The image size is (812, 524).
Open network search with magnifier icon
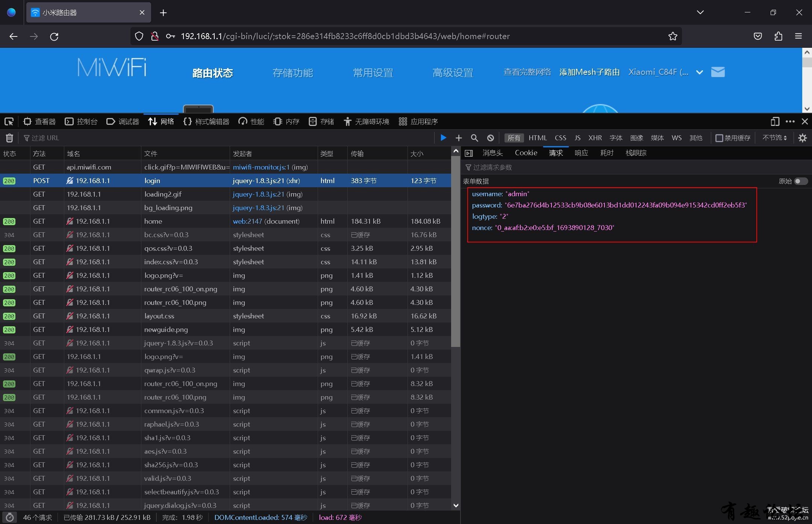pos(474,138)
